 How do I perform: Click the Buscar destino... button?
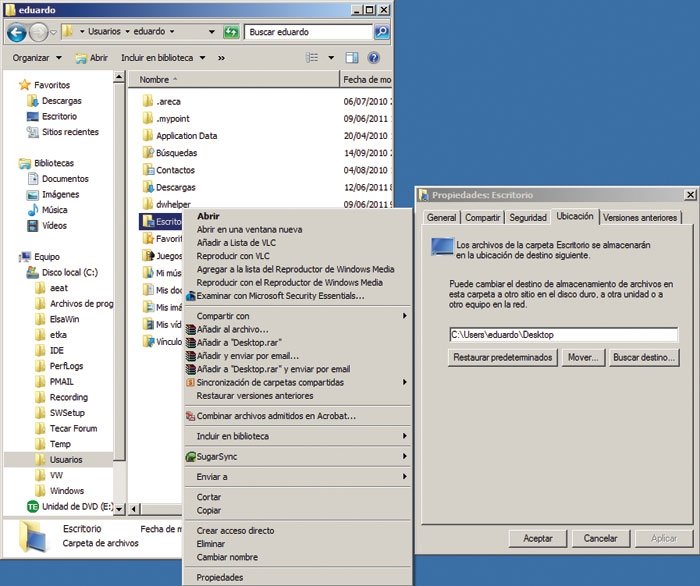coord(644,357)
